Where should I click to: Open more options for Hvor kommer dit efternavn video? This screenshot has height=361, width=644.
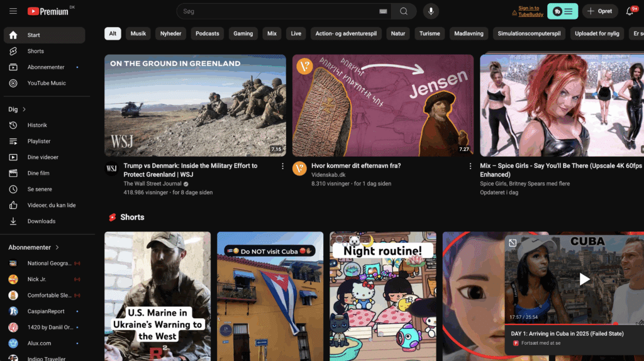click(470, 166)
